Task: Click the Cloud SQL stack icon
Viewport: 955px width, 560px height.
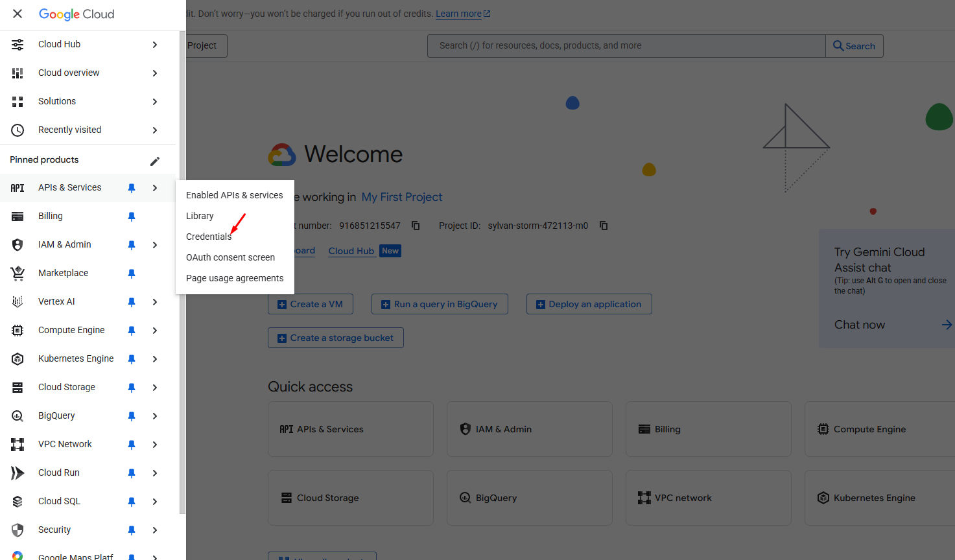Action: click(x=18, y=502)
